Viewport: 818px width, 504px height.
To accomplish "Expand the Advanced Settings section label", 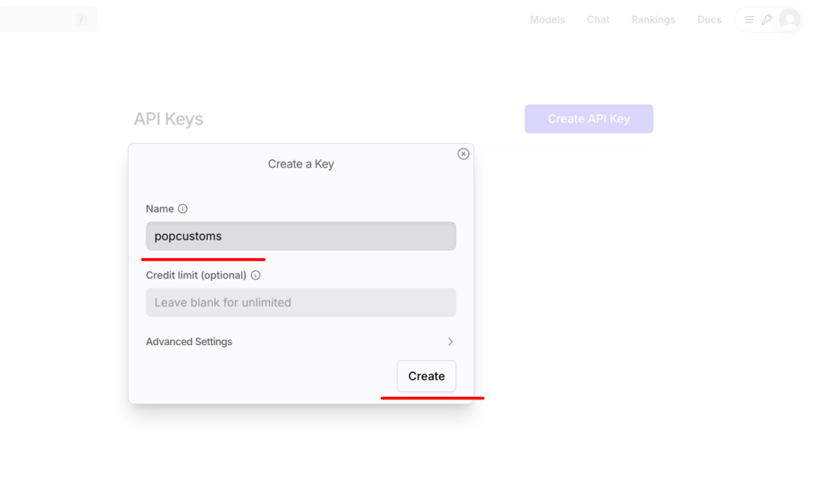I will (x=189, y=342).
